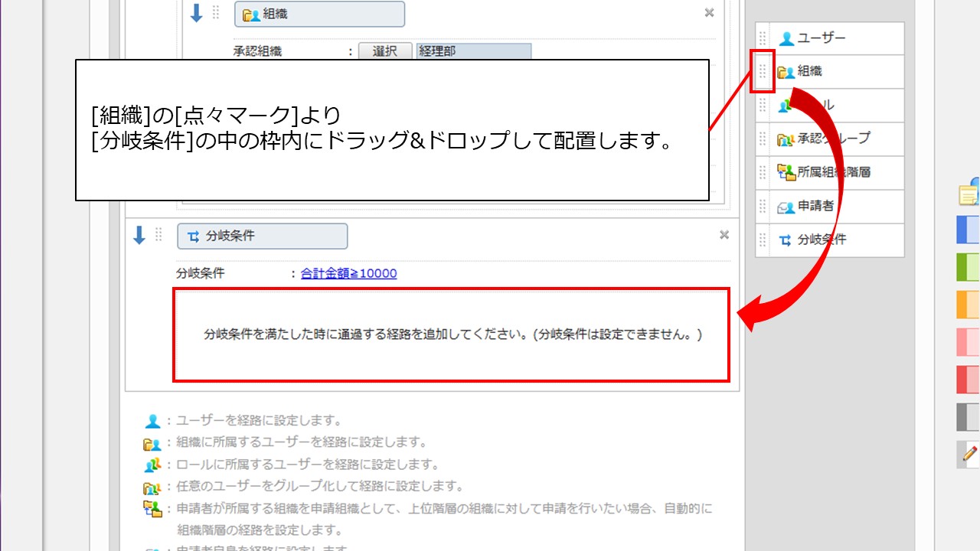Click the legend text ロールに所属するユーザーを経路に設定します。
980x551 pixels.
click(308, 465)
